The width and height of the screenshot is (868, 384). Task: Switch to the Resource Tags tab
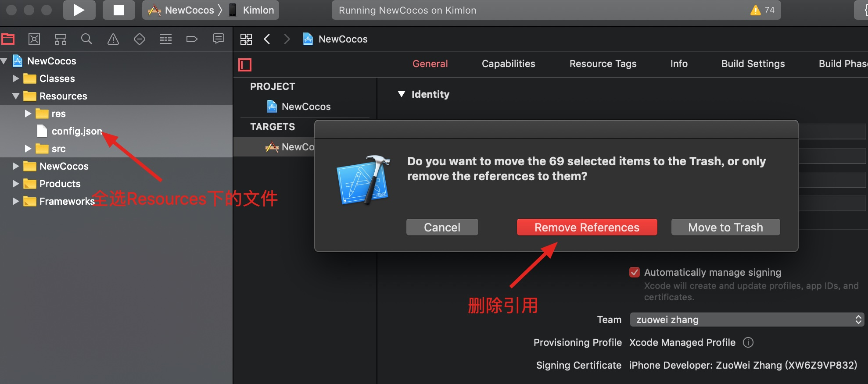pos(603,64)
